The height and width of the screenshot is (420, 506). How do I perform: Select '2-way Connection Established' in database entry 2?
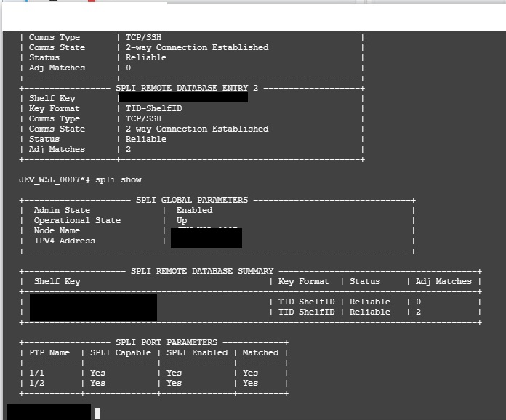tap(197, 129)
